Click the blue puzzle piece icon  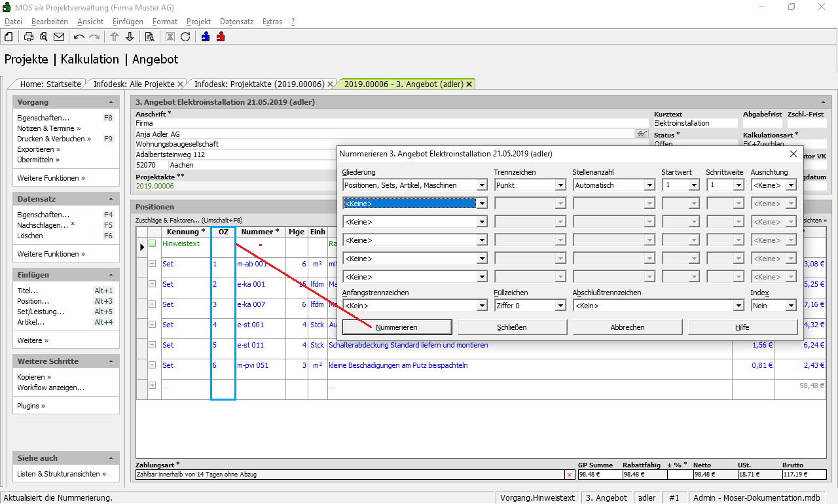click(x=206, y=37)
